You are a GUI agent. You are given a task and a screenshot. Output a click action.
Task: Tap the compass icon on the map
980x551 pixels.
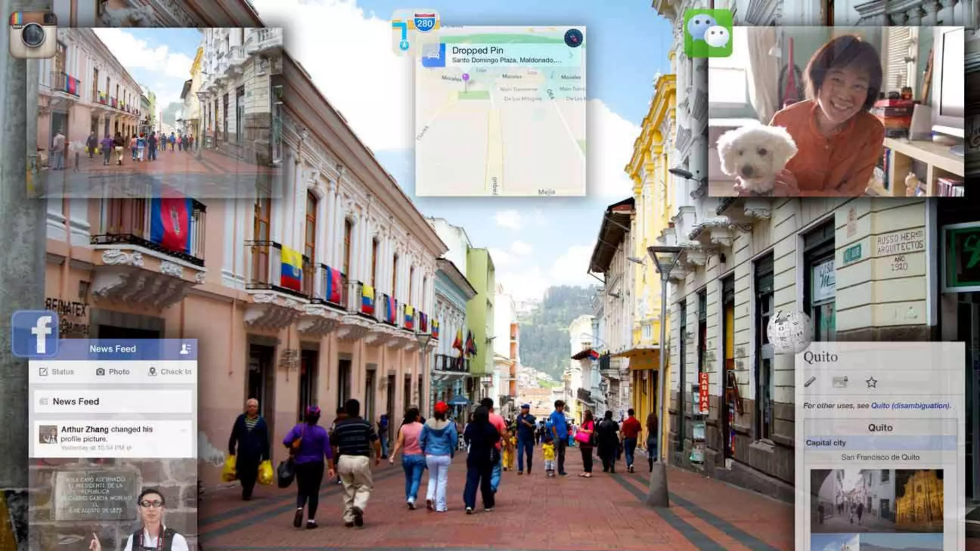pos(573,37)
